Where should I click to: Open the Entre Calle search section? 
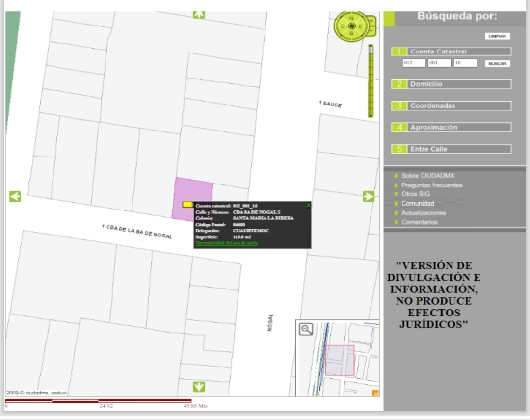click(x=451, y=149)
